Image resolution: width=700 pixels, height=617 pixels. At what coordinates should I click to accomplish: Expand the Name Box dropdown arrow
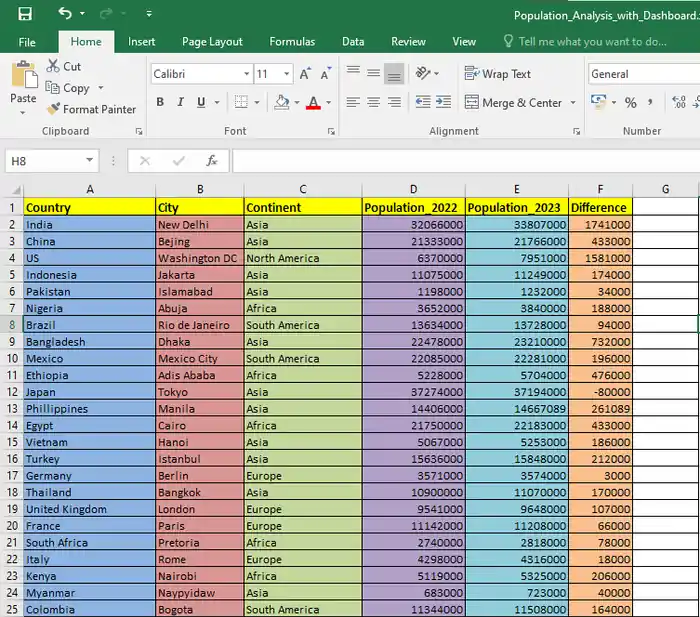tap(90, 160)
